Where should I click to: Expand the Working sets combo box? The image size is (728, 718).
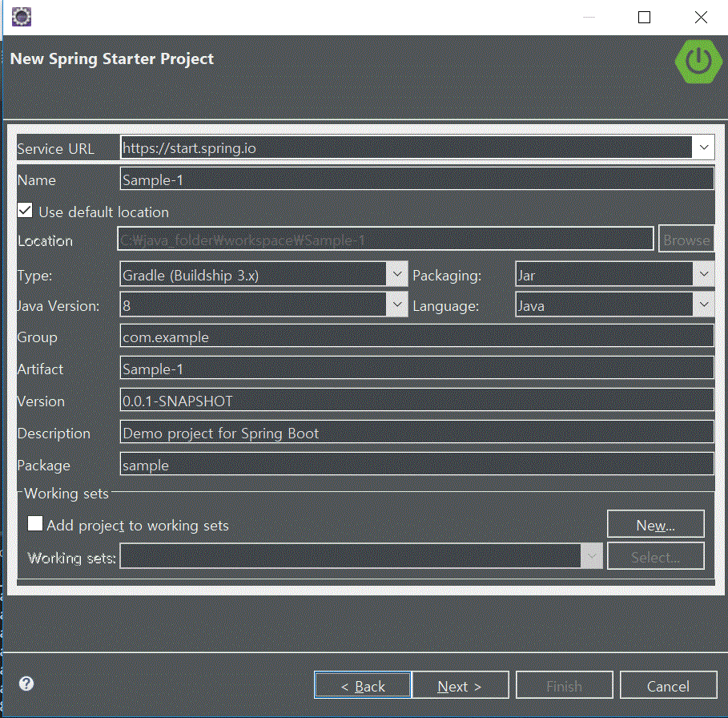(361, 556)
